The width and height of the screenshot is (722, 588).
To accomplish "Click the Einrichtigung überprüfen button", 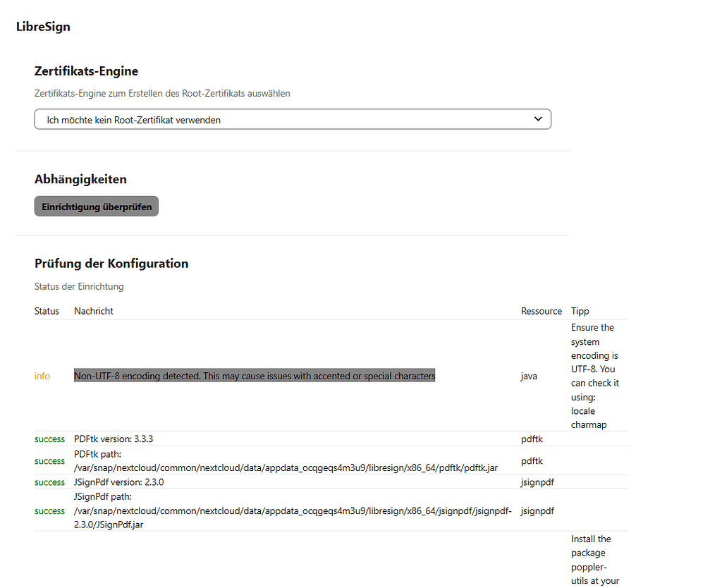I will tap(96, 206).
